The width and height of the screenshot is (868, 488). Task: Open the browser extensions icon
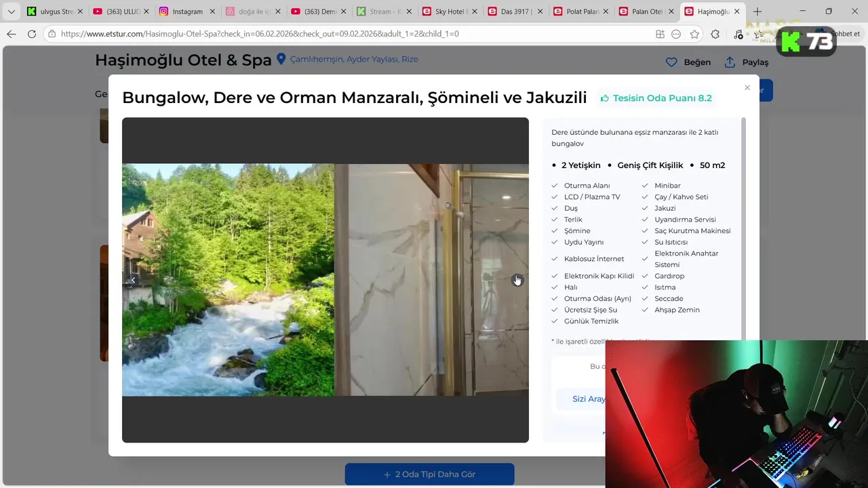point(715,34)
